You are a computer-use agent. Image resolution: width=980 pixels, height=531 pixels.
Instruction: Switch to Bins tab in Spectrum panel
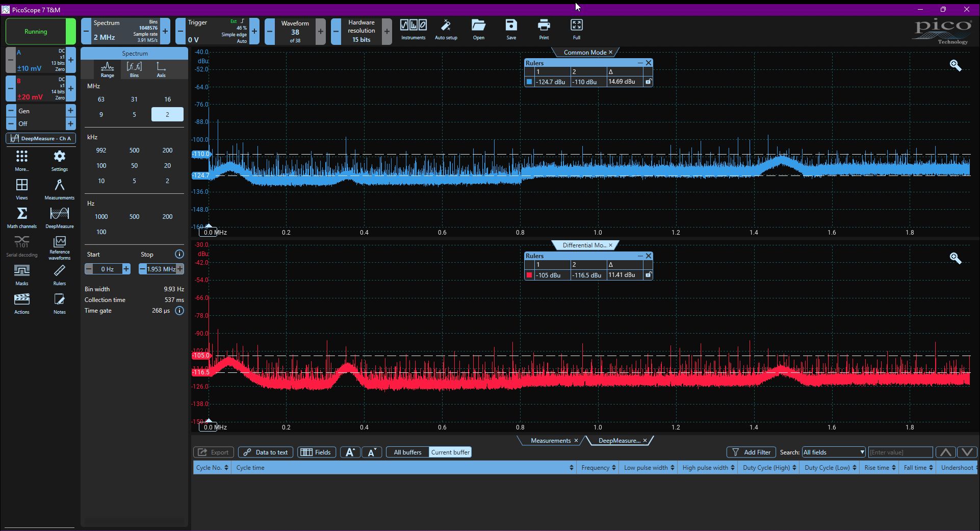point(134,69)
